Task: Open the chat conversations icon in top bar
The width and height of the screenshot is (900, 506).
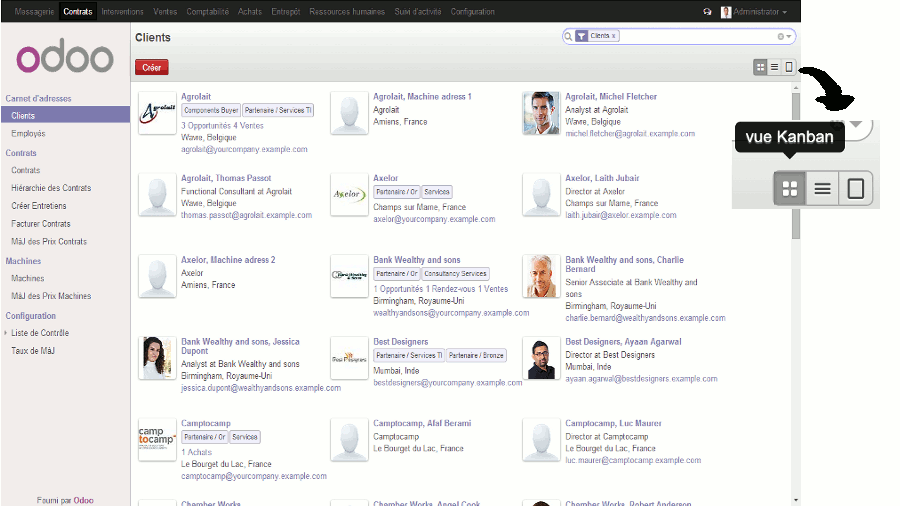Action: tap(707, 11)
